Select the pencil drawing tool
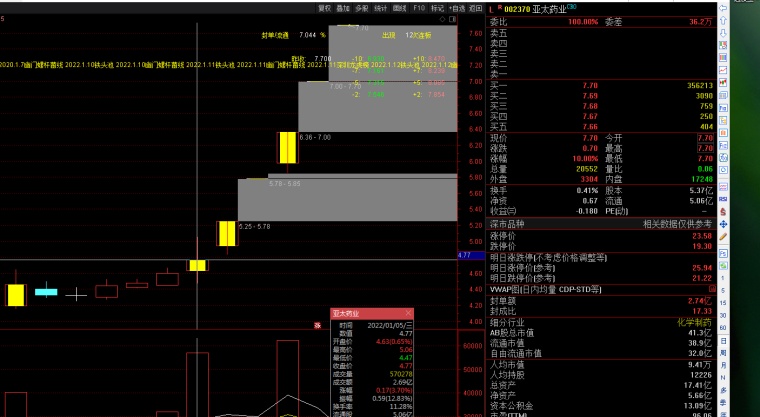 pos(723,237)
